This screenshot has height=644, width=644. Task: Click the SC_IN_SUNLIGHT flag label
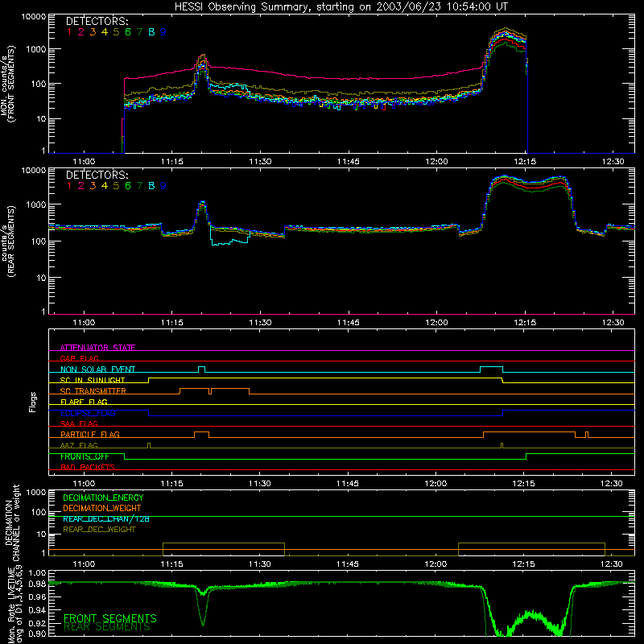coord(93,380)
